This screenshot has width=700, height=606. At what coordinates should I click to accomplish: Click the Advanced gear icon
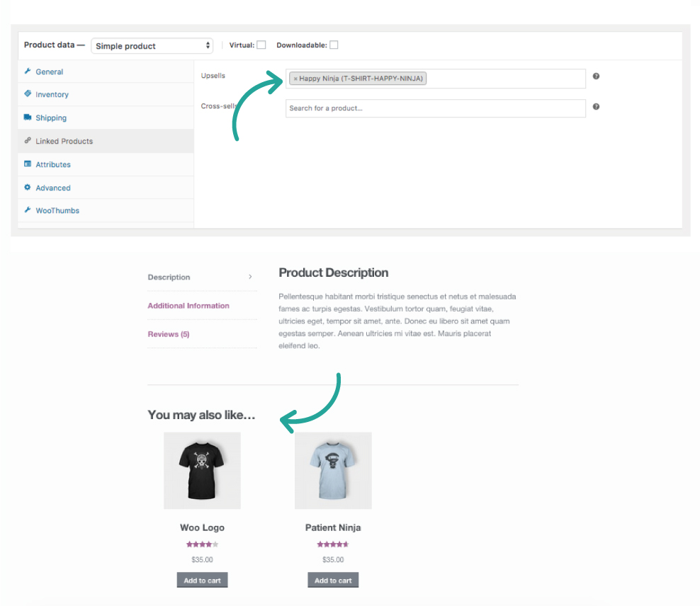(x=27, y=188)
